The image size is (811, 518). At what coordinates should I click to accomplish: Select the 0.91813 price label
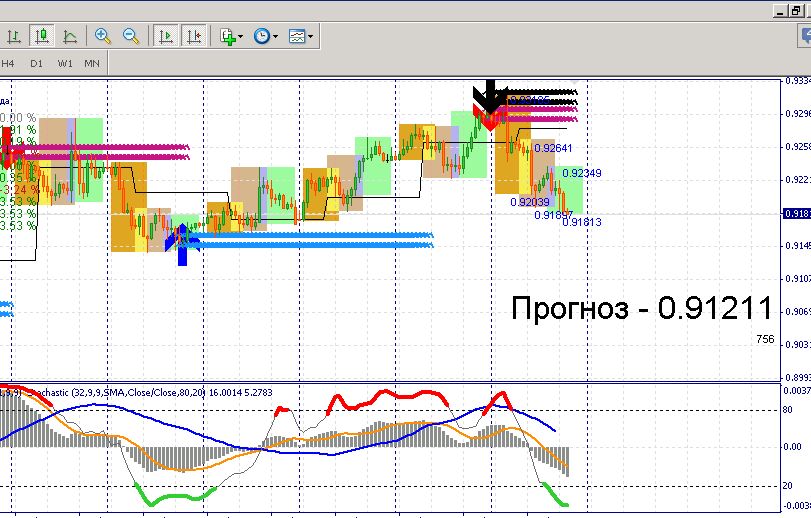[x=582, y=222]
